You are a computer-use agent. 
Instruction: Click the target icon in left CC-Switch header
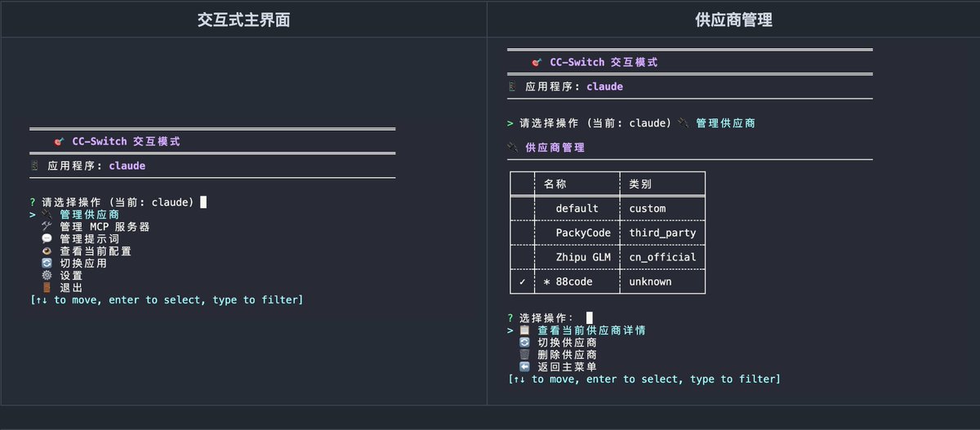click(x=59, y=141)
